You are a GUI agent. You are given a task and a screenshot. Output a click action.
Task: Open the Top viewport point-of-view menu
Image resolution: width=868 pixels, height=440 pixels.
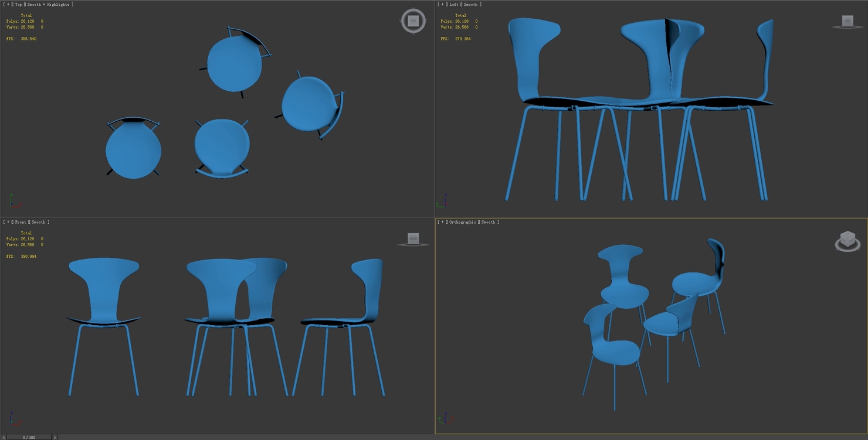[19, 4]
